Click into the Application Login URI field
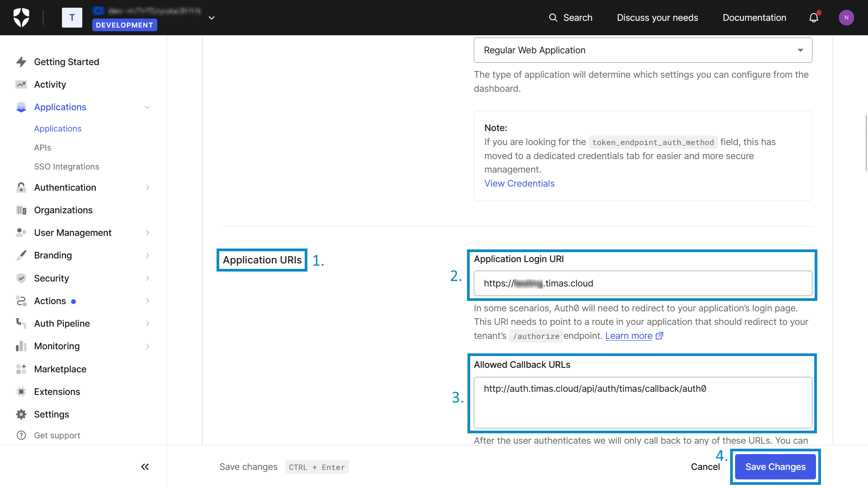868x488 pixels. (x=643, y=283)
